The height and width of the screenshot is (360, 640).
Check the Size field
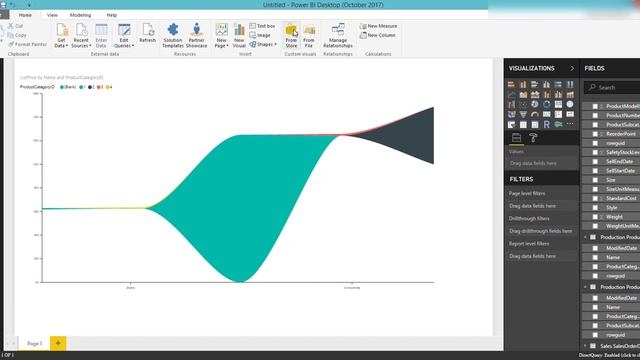[x=595, y=180]
